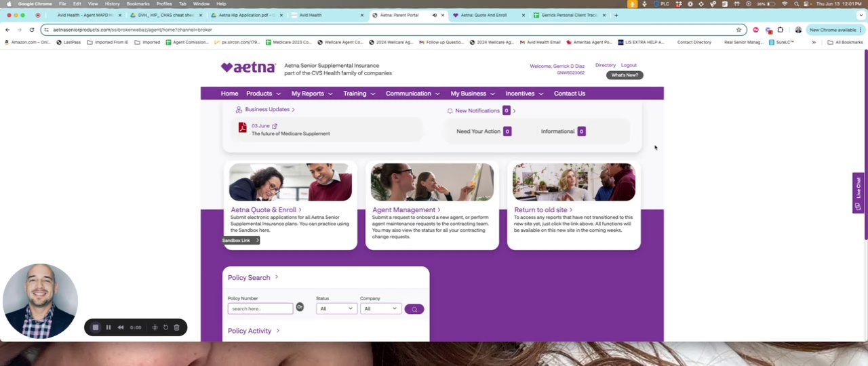Viewport: 868px width, 366px height.
Task: Click the Return to old site link
Action: (x=543, y=210)
